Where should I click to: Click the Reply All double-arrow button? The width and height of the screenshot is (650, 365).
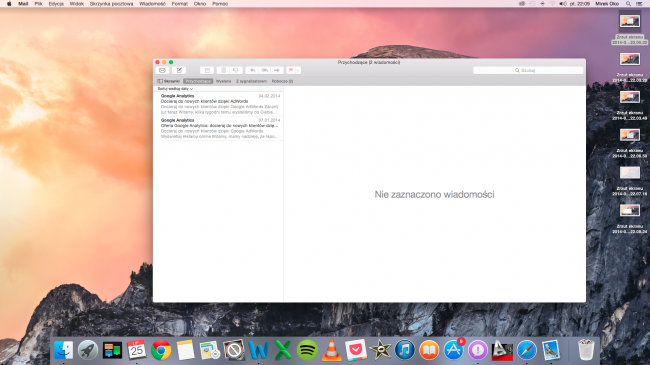264,71
